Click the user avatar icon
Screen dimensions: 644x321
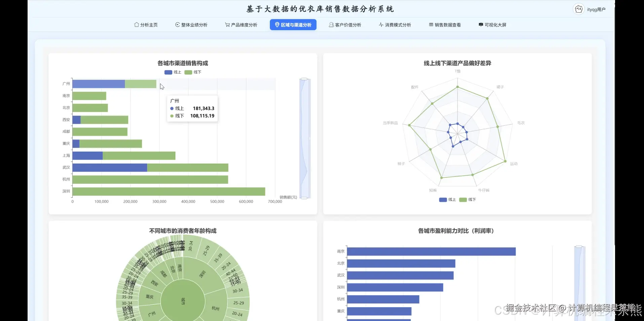579,9
